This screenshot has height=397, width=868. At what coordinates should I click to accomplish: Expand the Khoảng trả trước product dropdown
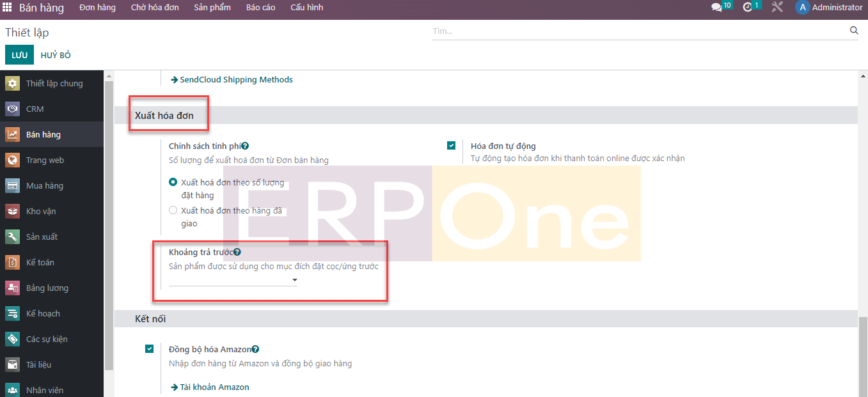coord(294,280)
